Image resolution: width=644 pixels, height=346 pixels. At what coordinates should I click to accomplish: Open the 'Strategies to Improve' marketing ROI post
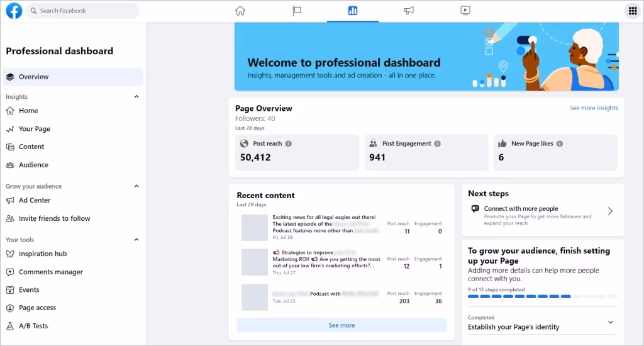(326, 259)
